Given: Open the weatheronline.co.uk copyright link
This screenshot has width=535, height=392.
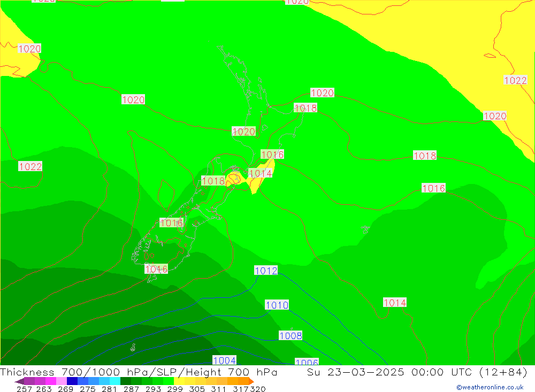Looking at the screenshot, I should (490, 387).
